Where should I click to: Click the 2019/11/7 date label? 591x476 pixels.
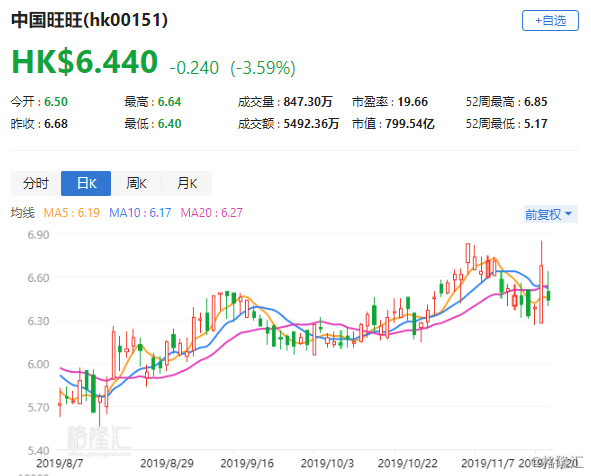[488, 463]
